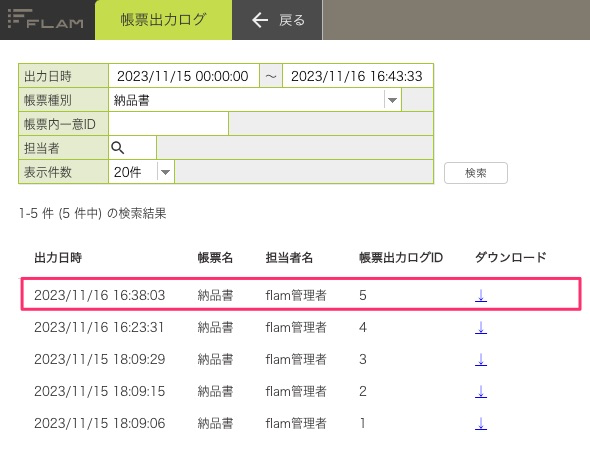Viewport: 590px width, 471px height.
Task: Click the FLAM logo icon
Action: (46, 19)
